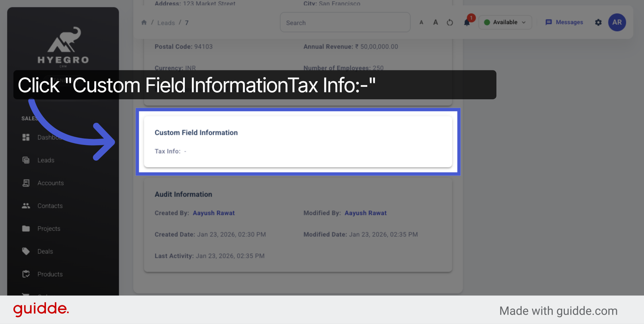Open Aayush Rawat from Created By

[214, 213]
